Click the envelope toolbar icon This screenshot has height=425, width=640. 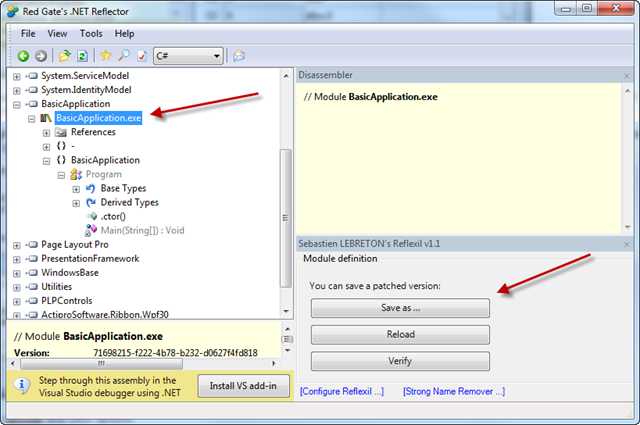tap(239, 56)
